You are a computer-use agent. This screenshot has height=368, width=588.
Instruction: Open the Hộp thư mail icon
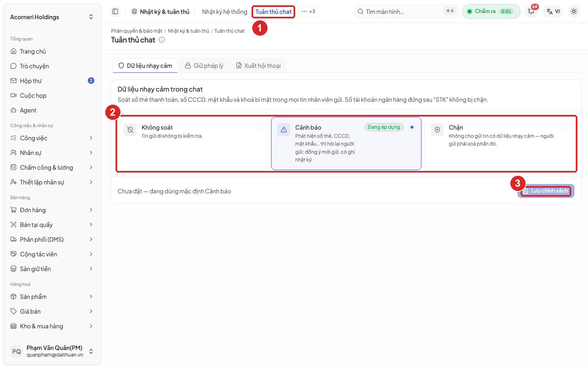13,81
